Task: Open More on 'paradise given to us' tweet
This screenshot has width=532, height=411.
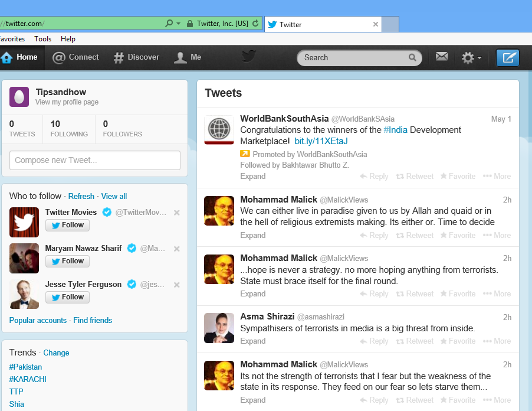Action: [x=497, y=236]
